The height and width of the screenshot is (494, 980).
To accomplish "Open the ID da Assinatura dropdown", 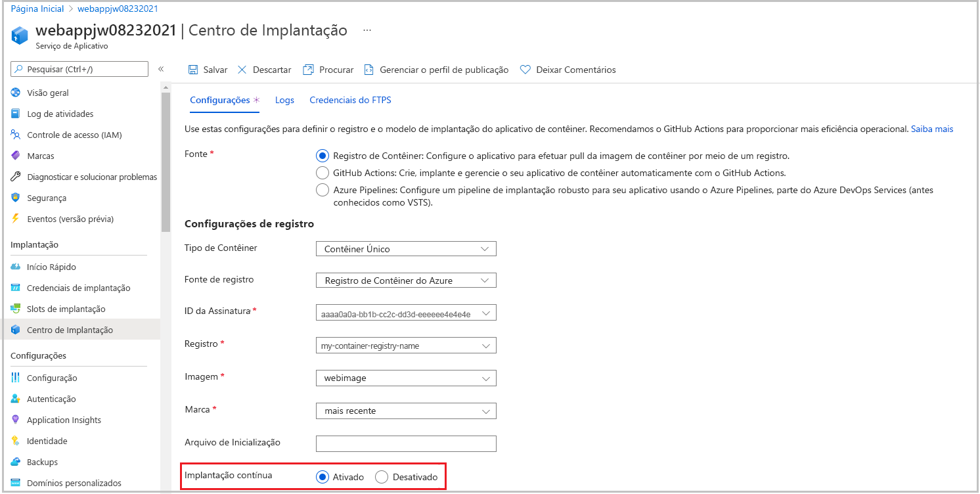I will [406, 313].
